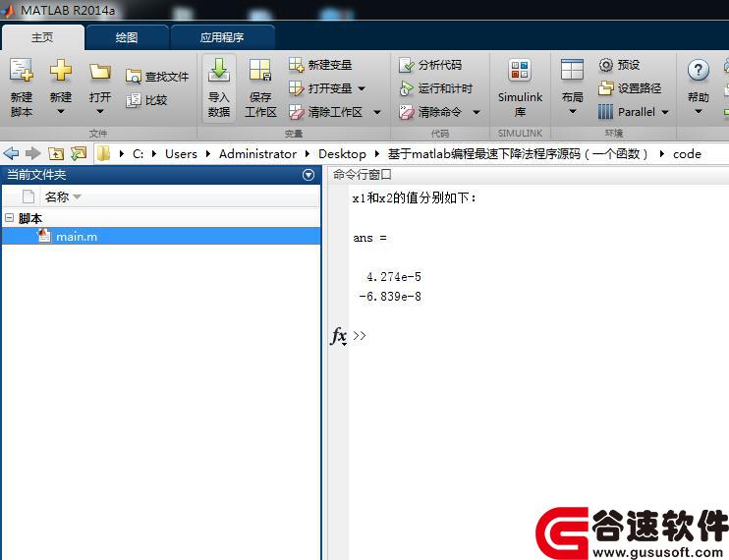This screenshot has width=729, height=560.
Task: Click Clear Workspace (清除工作区) icon
Action: 296,112
